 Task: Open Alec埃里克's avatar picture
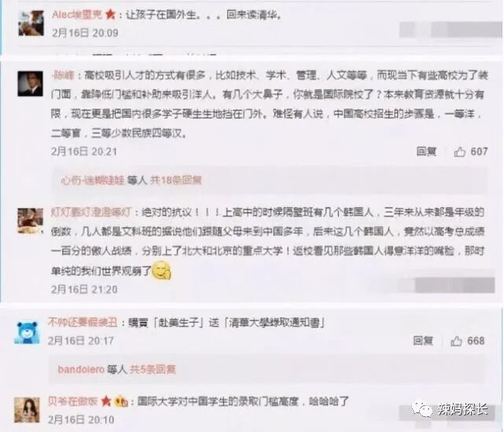31,23
